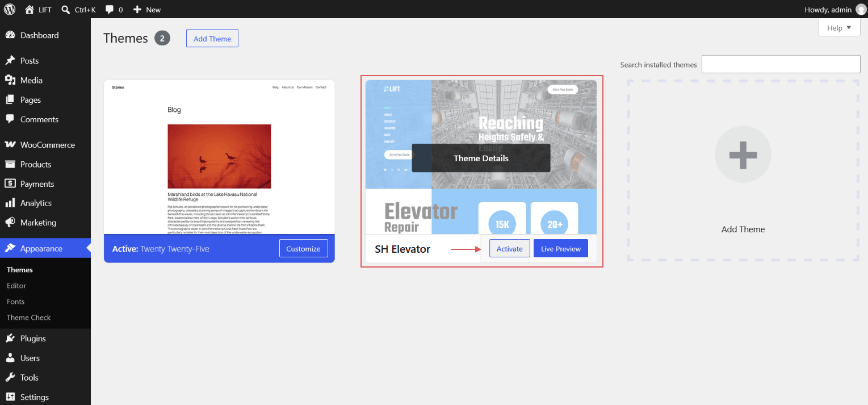Open the Ctrl+K search magnifier
This screenshot has width=868, height=405.
tap(66, 9)
